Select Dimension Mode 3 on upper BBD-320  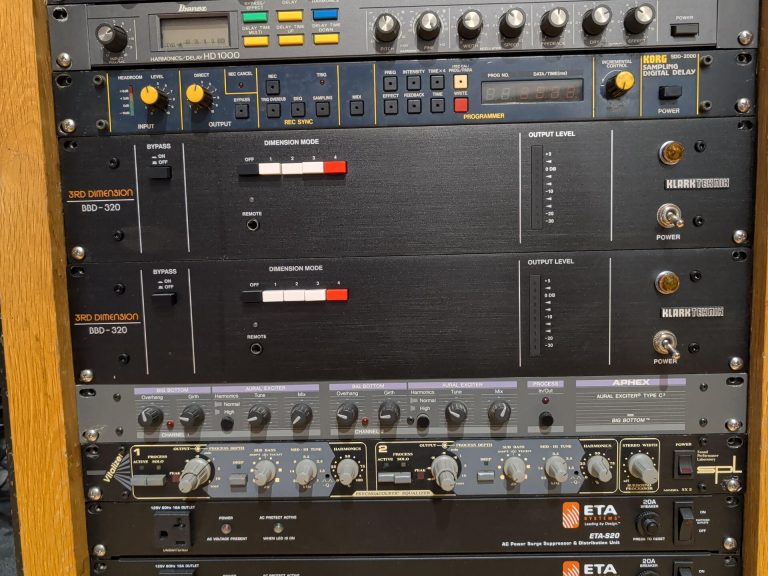coord(312,168)
